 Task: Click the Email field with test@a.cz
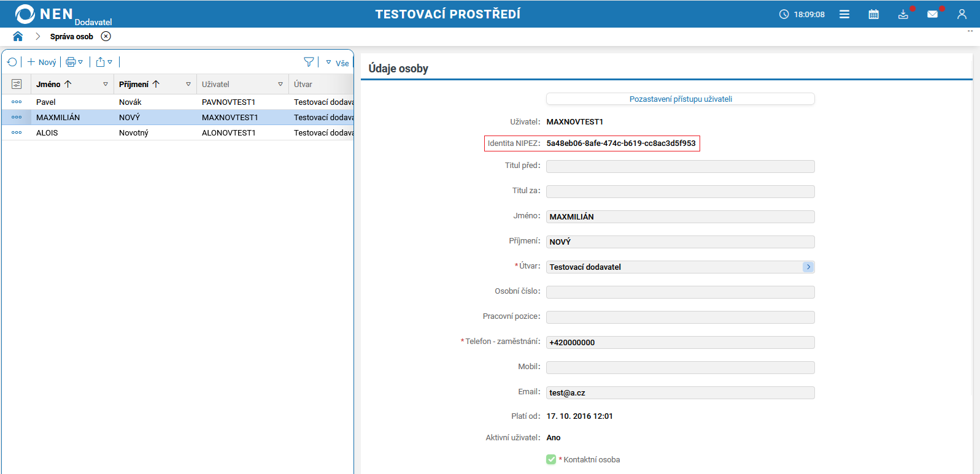pyautogui.click(x=681, y=392)
